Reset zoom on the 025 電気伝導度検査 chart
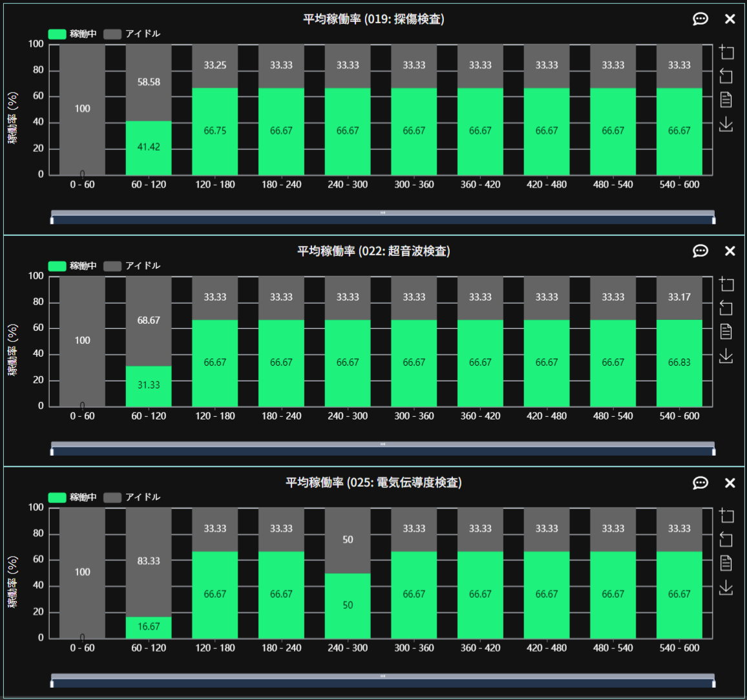 coord(726,539)
